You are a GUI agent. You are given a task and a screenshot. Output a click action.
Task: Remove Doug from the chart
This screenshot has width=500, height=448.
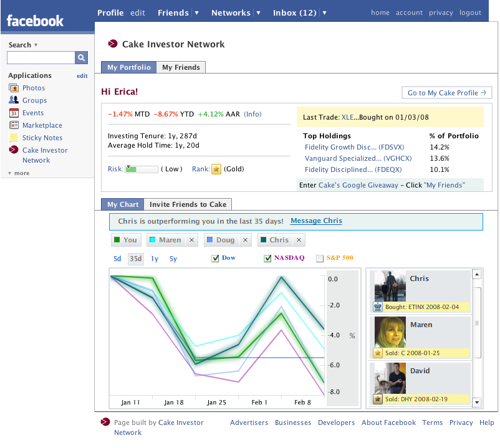coord(245,240)
